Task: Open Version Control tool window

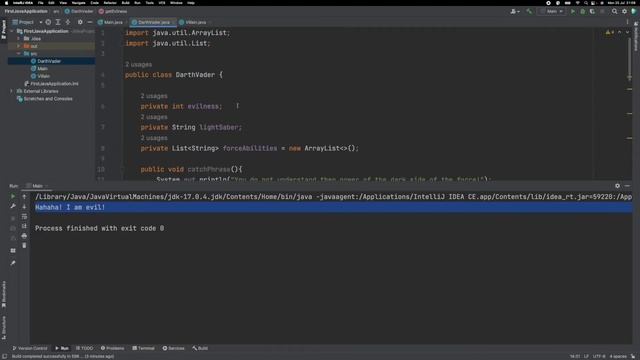Action: [30, 348]
